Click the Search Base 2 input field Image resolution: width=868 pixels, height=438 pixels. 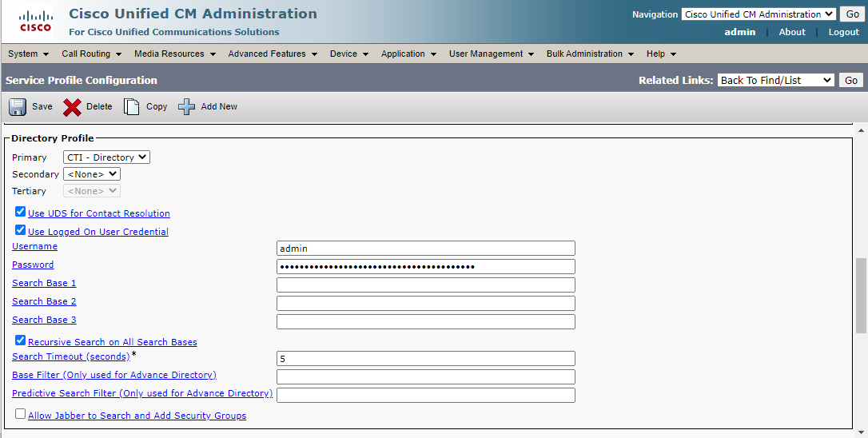[426, 303]
